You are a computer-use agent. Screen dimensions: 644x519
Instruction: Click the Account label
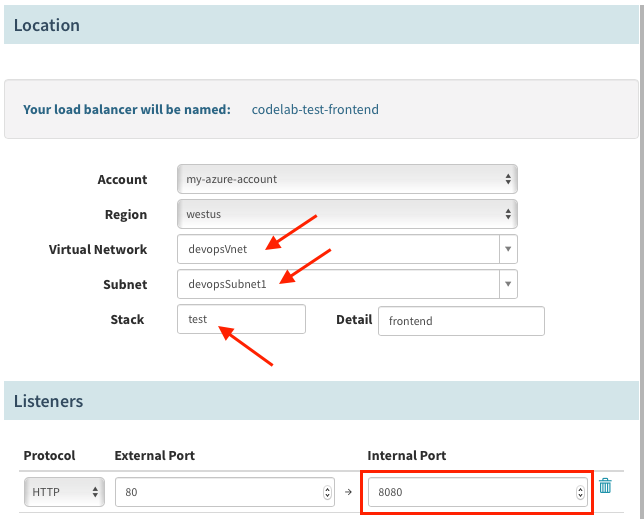coord(122,179)
